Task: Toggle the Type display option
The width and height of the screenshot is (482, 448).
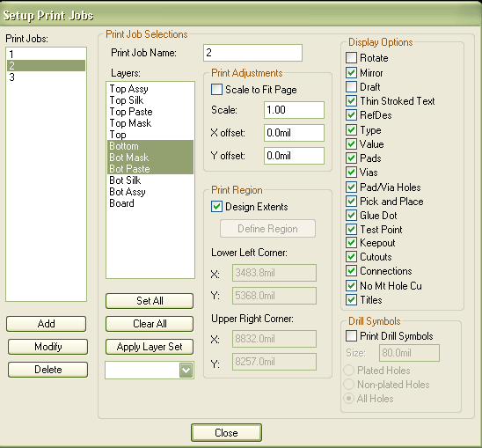Action: coord(351,130)
